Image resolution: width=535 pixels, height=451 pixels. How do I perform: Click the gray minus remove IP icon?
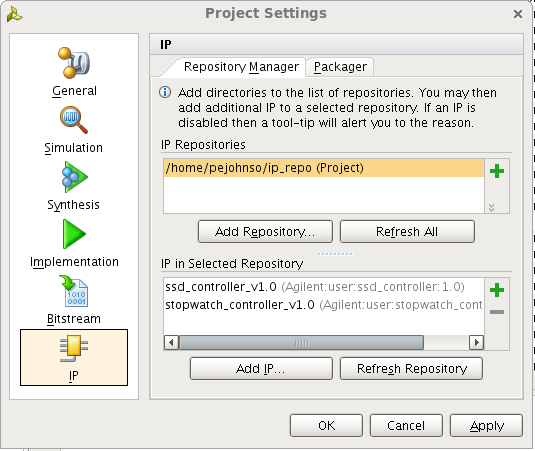[497, 311]
